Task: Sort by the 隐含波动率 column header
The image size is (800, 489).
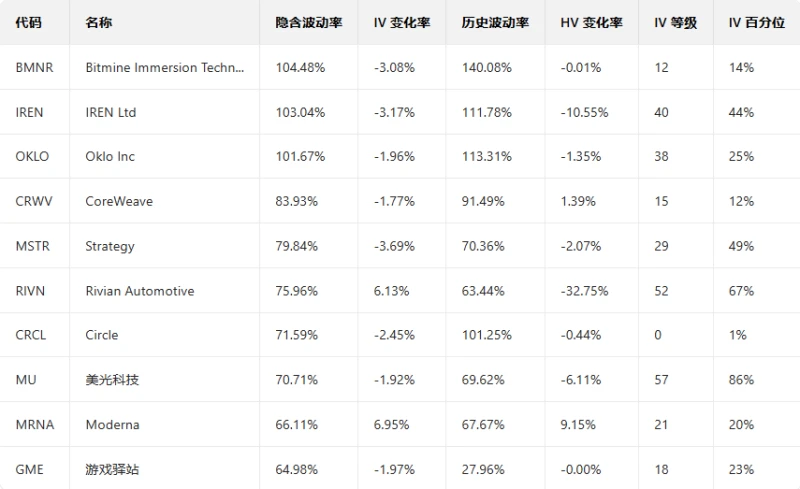Action: point(309,23)
